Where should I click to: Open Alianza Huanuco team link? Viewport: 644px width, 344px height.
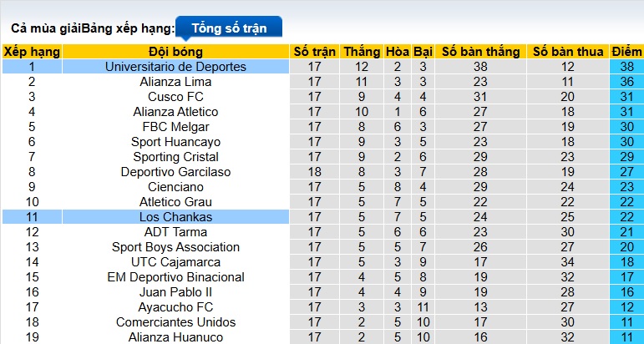point(175,337)
